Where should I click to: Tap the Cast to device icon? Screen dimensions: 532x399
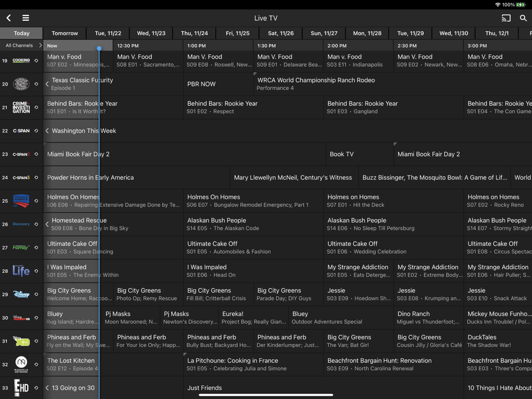[506, 18]
